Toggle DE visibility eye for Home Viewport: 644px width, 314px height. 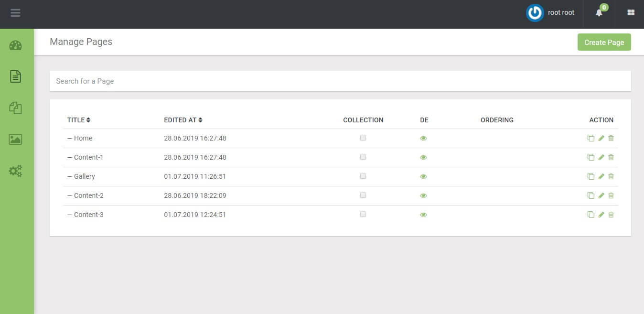tap(423, 139)
